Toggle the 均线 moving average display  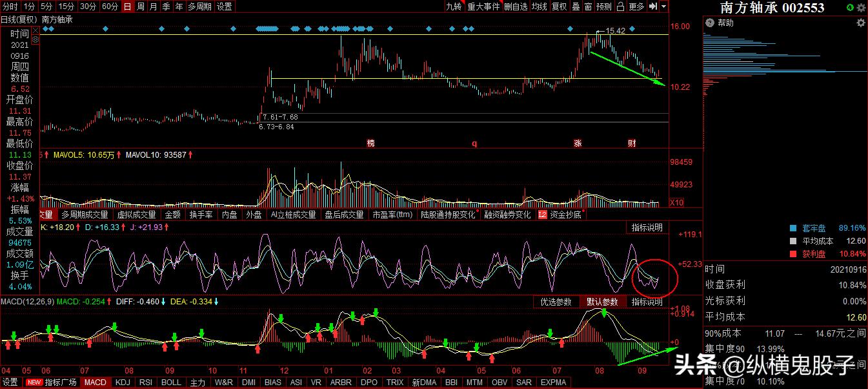click(x=540, y=6)
